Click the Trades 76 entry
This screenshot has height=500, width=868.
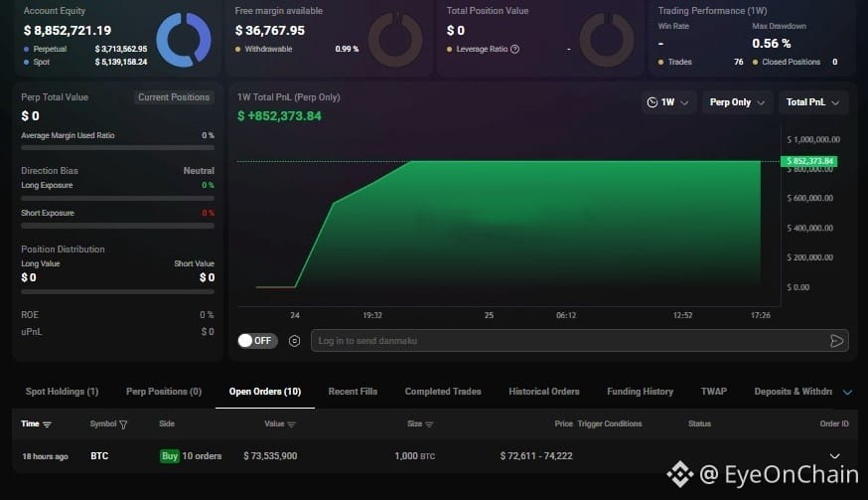pyautogui.click(x=701, y=62)
